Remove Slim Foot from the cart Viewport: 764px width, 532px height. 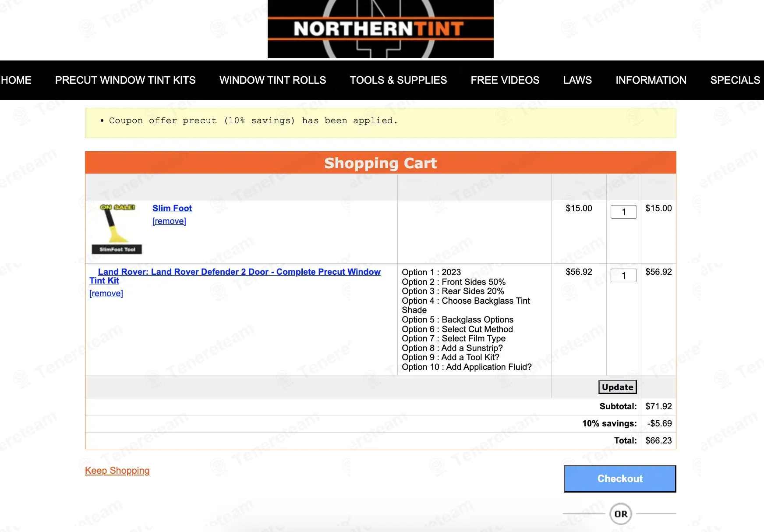pos(169,221)
